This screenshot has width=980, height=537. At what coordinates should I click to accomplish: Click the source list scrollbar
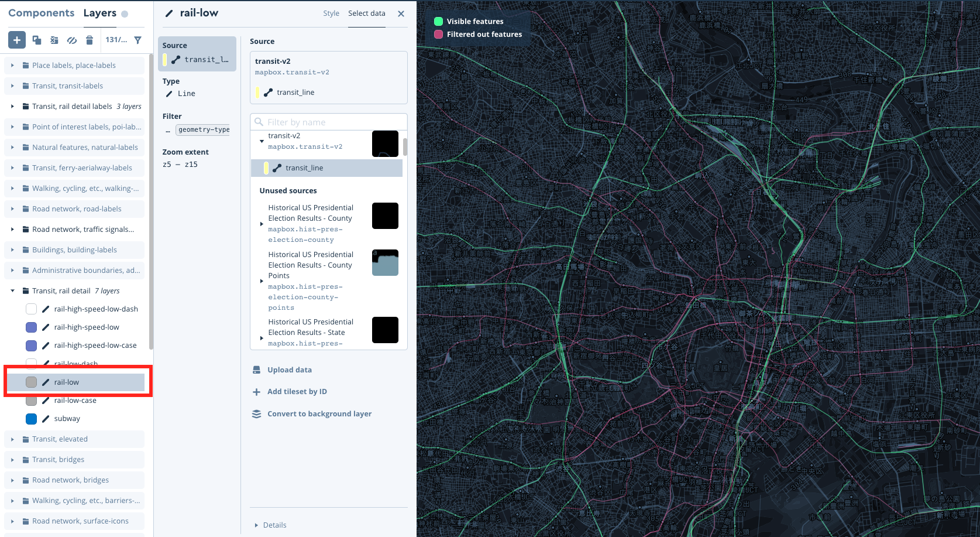point(405,146)
